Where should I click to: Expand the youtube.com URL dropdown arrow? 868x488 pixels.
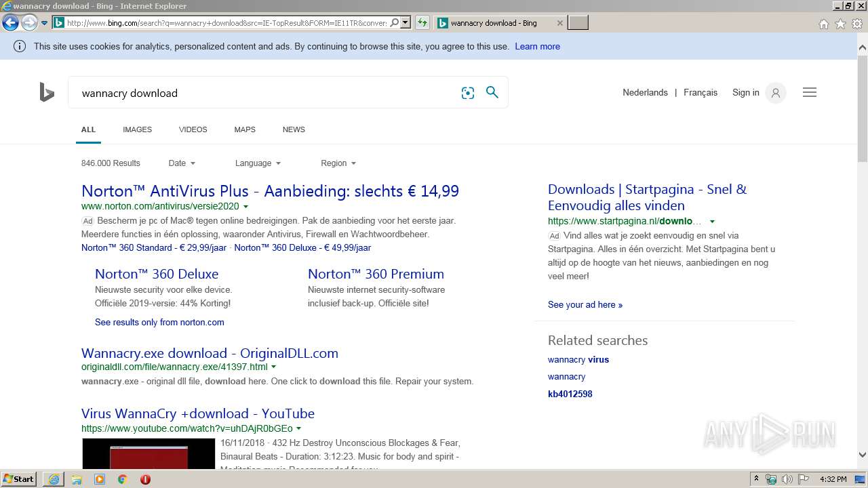pos(298,428)
